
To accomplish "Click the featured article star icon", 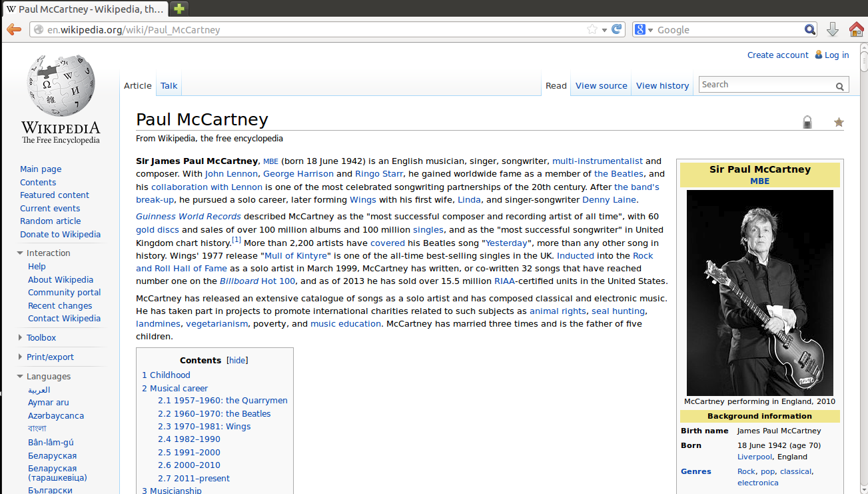I will 839,122.
